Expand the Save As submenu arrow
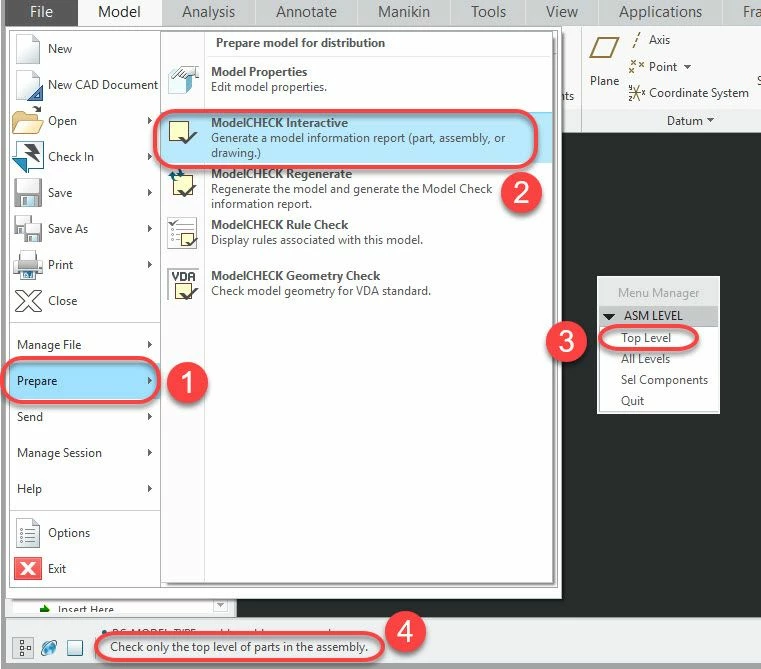 [x=150, y=229]
